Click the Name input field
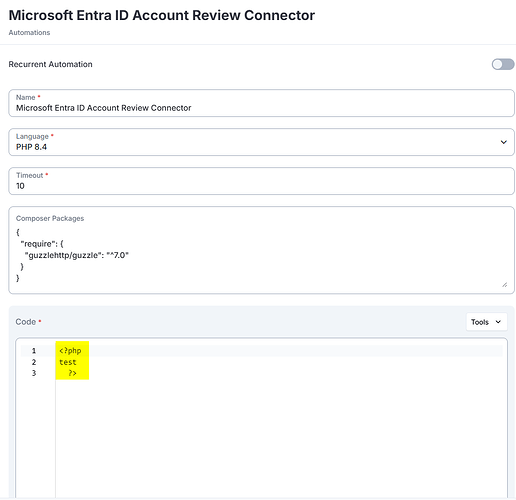Screen dimensions: 516x500 pos(261,103)
